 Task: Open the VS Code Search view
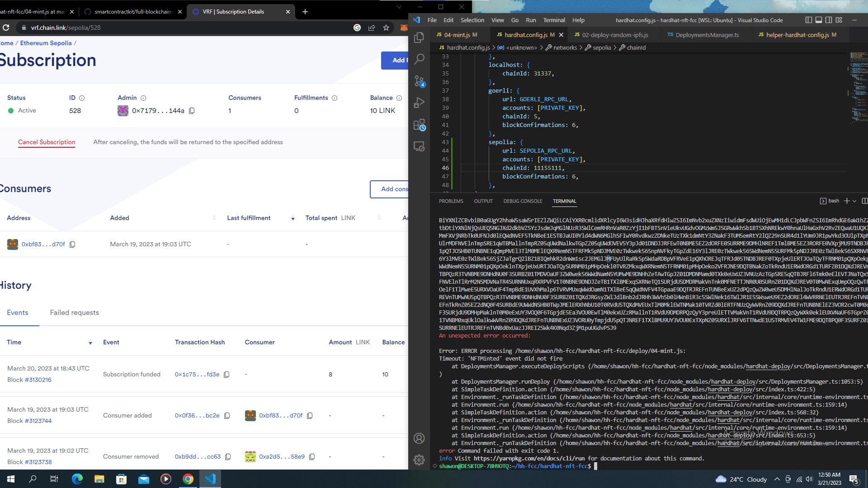419,59
